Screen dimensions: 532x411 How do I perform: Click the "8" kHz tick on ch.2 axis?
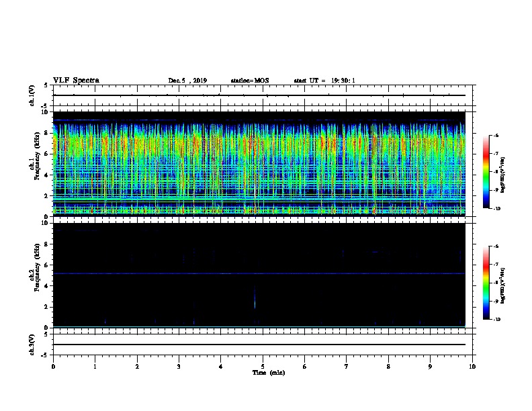(x=47, y=244)
